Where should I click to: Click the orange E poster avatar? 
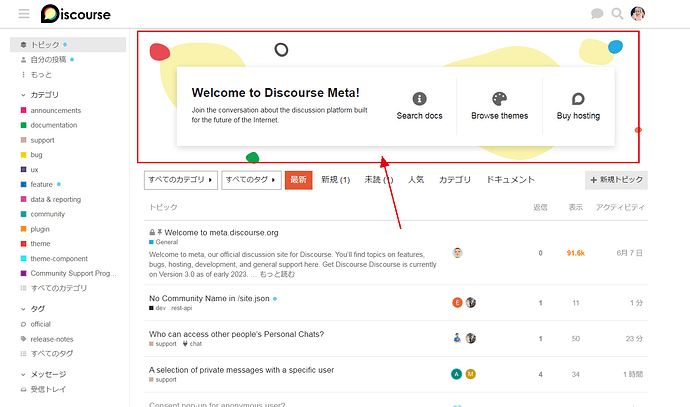pyautogui.click(x=457, y=302)
